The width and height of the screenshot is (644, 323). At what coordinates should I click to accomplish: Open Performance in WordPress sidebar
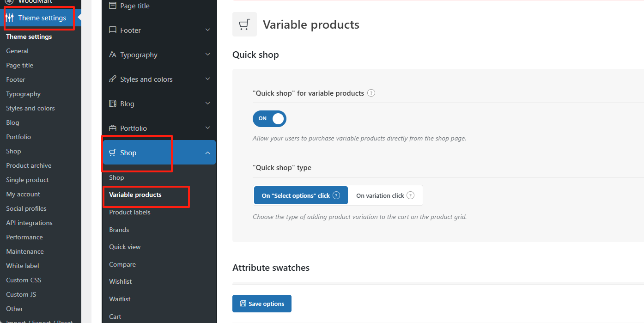coord(24,237)
